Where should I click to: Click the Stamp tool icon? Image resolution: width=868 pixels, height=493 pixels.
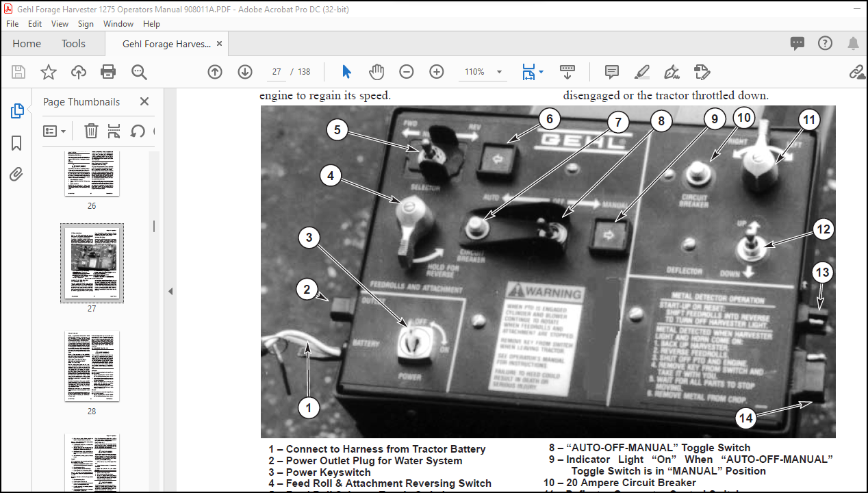coord(701,72)
